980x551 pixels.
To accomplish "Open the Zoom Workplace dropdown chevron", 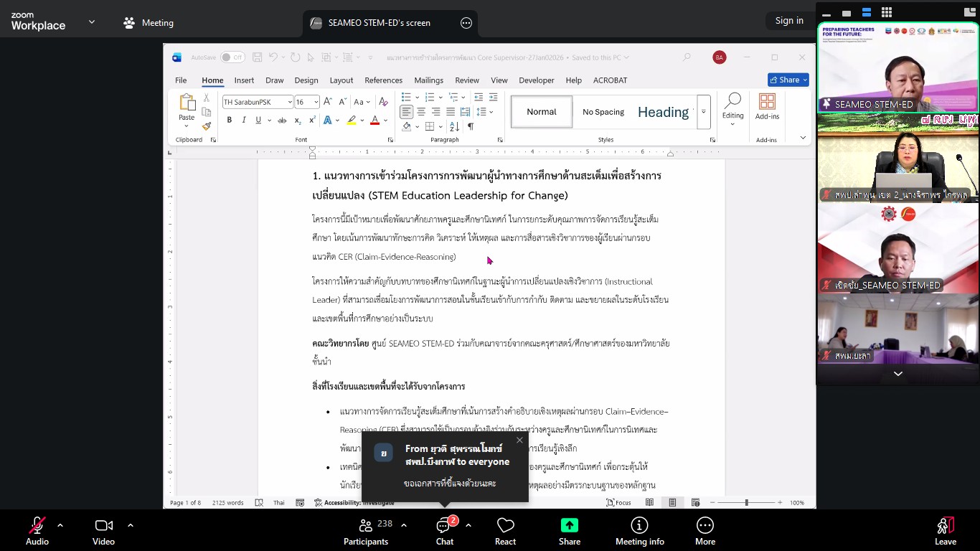I will [x=92, y=22].
